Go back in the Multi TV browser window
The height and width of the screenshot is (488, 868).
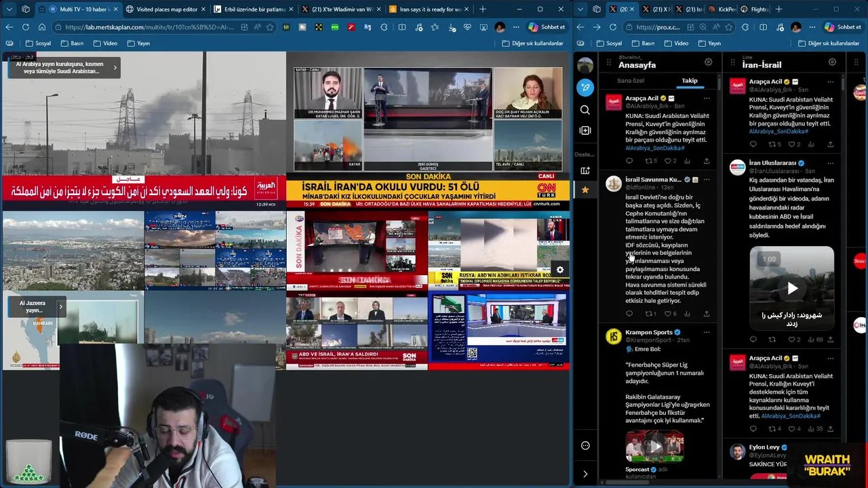pyautogui.click(x=9, y=27)
